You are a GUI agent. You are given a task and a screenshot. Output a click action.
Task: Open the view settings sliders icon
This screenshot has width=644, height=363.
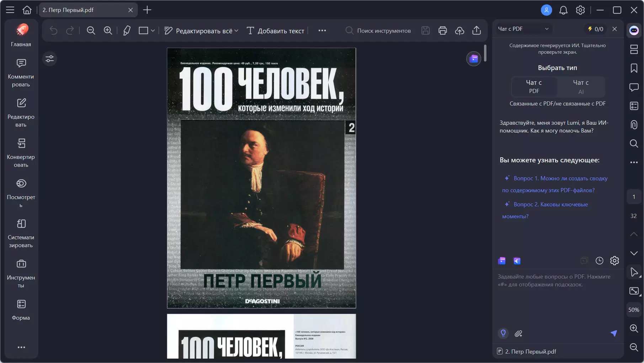click(50, 59)
